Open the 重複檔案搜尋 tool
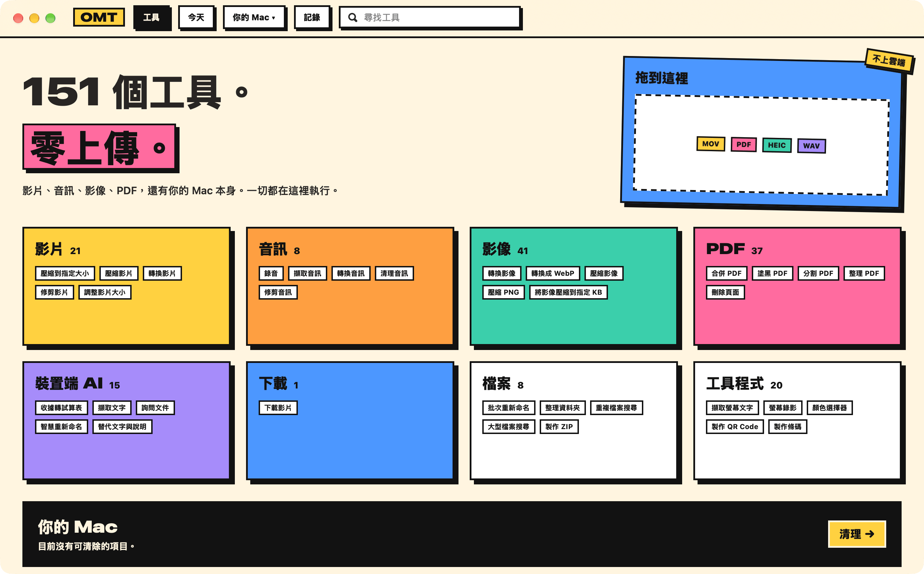This screenshot has width=924, height=574. 616,408
